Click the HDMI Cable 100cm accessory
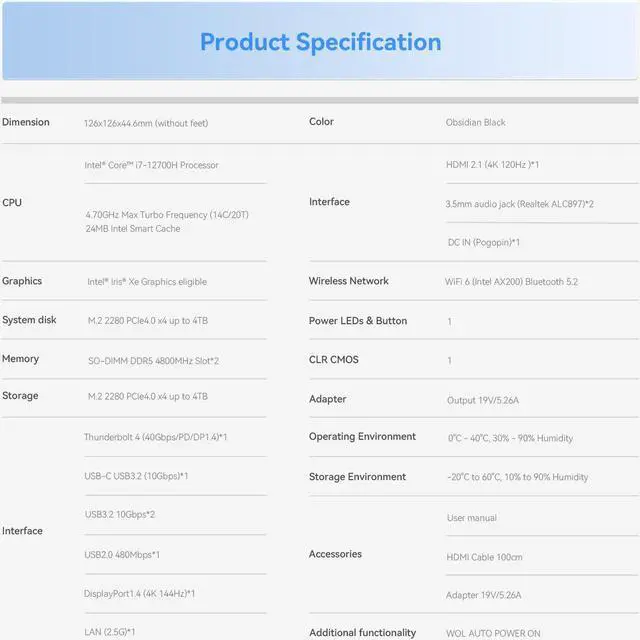Image resolution: width=640 pixels, height=640 pixels. click(x=484, y=557)
